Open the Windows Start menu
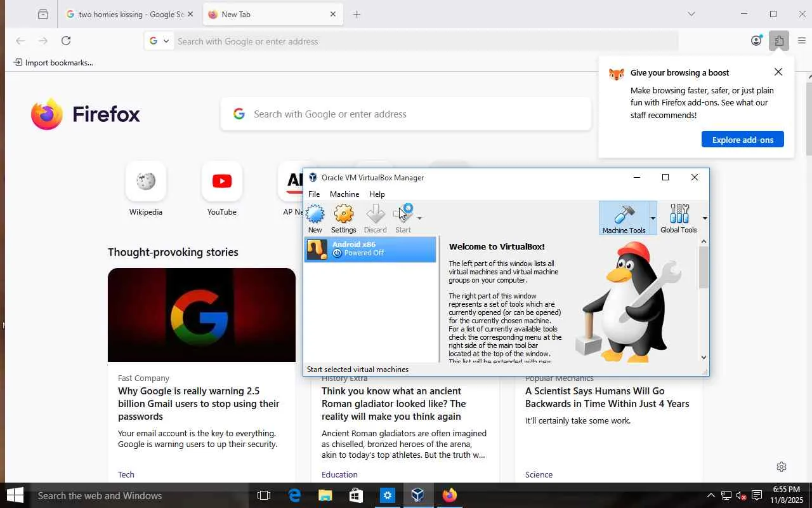This screenshot has width=812, height=508. [x=15, y=495]
